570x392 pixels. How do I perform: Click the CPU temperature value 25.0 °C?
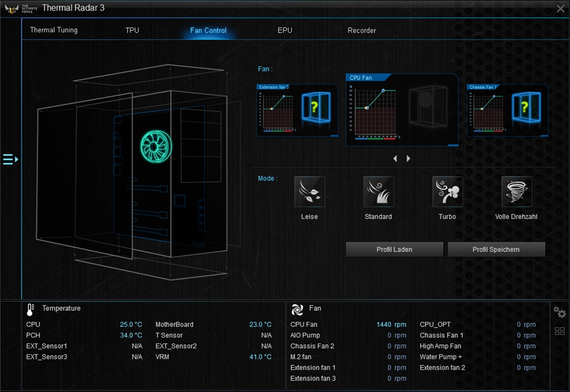pos(131,324)
